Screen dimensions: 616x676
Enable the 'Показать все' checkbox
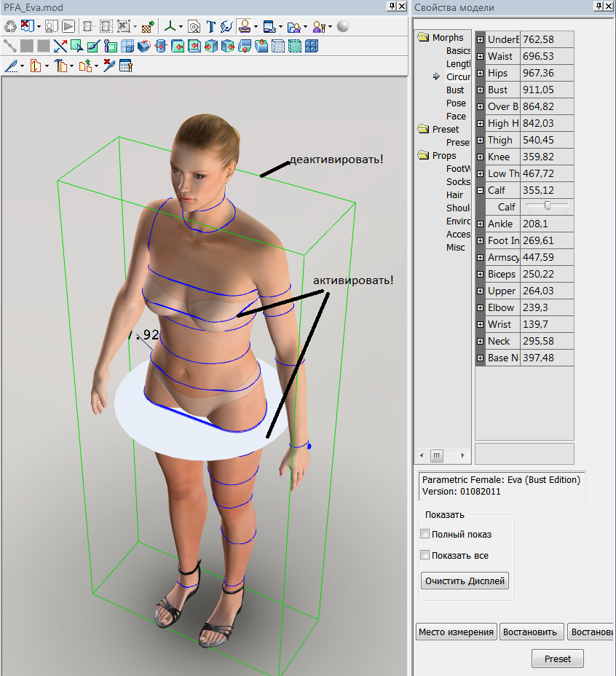pos(425,555)
